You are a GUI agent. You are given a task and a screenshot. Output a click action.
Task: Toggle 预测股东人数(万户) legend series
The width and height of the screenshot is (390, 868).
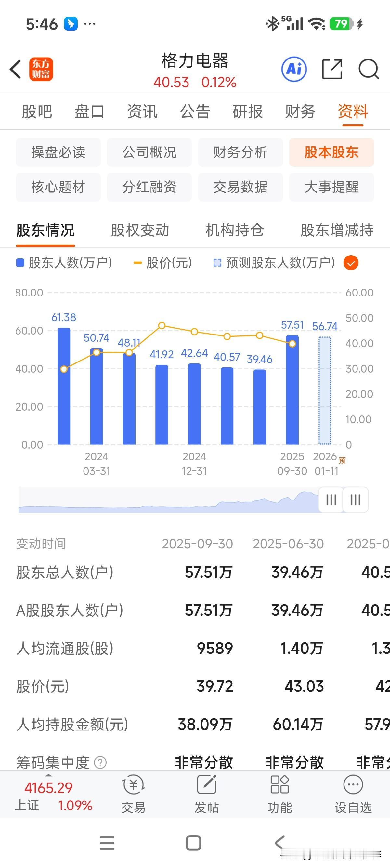pos(274,263)
